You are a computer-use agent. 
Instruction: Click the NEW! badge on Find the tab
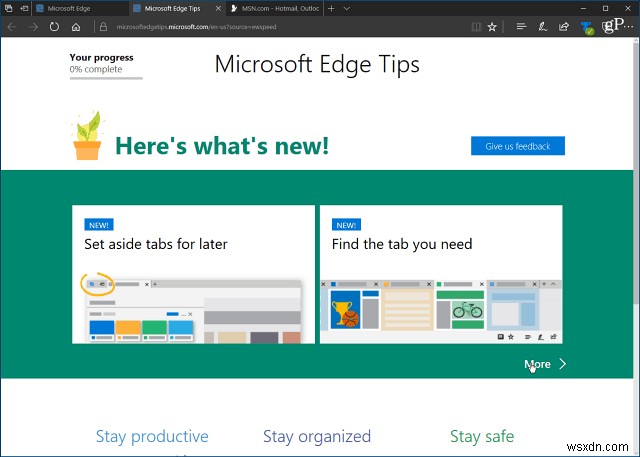tap(347, 225)
